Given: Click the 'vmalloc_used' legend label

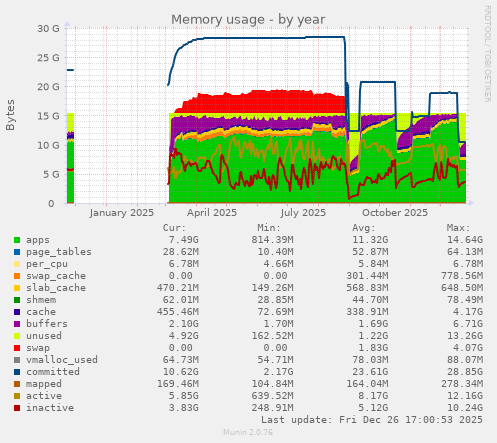Looking at the screenshot, I should [62, 360].
